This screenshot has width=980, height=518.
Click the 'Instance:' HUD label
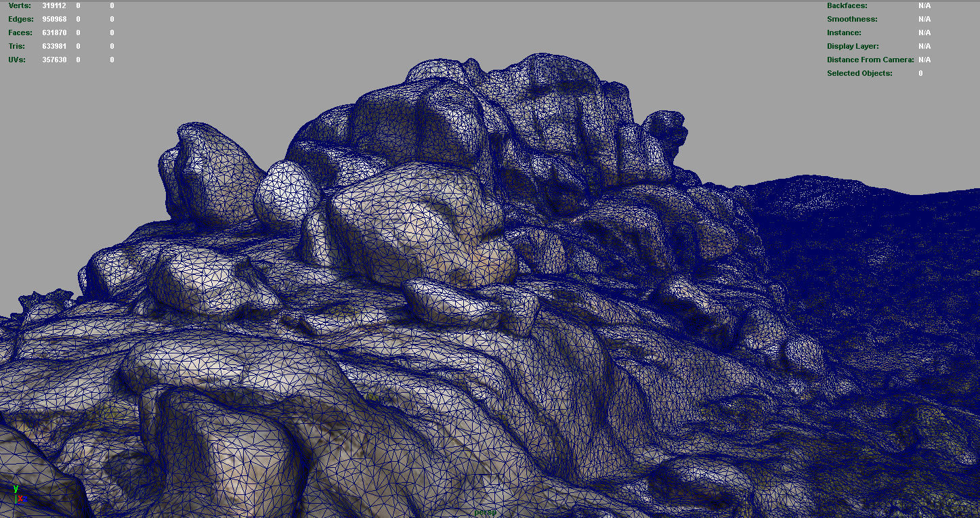coord(844,33)
